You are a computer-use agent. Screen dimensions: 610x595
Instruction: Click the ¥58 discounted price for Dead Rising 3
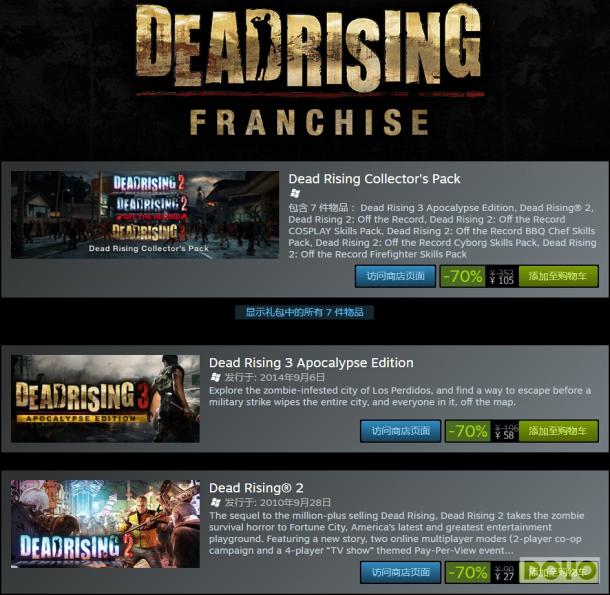[x=505, y=435]
